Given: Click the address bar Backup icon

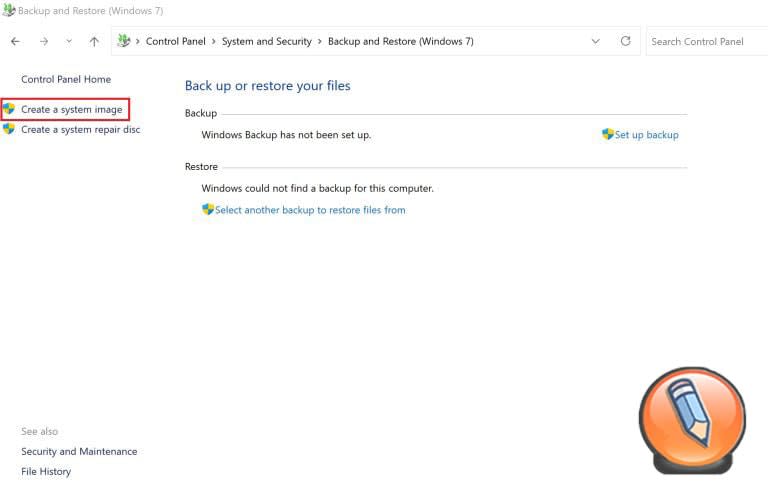Looking at the screenshot, I should tap(124, 41).
